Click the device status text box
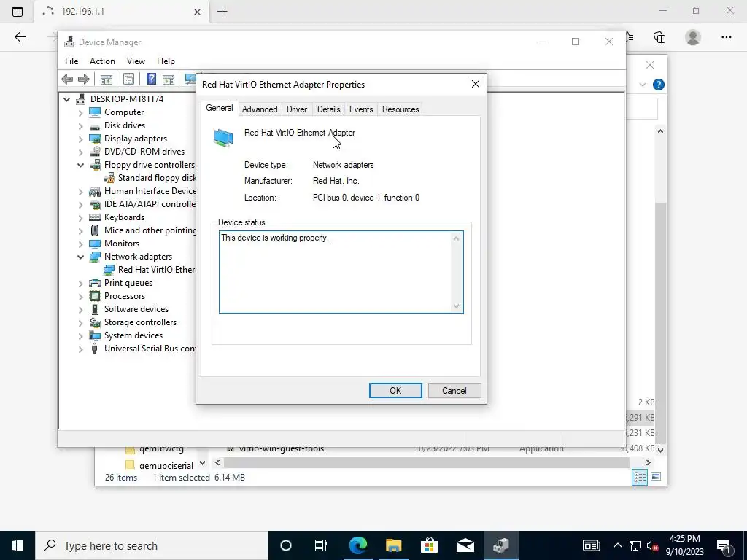The width and height of the screenshot is (747, 560). (x=341, y=272)
